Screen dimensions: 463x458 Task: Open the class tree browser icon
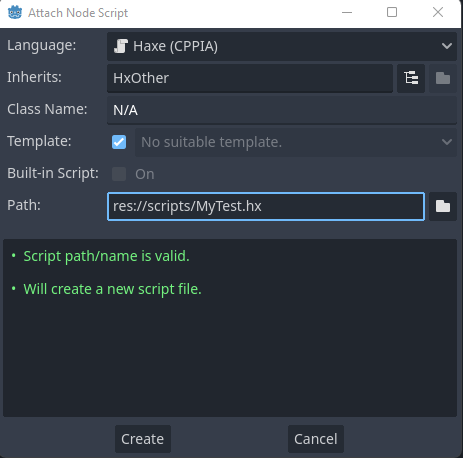coord(411,78)
